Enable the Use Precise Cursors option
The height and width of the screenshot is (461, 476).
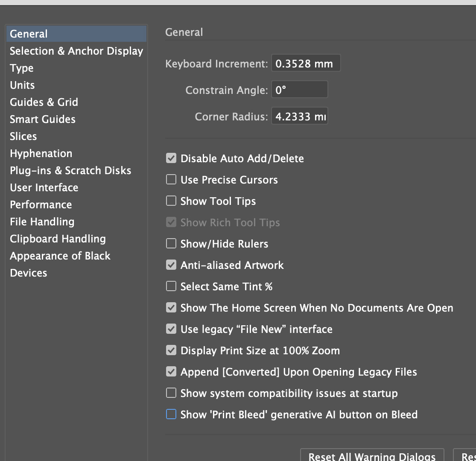[171, 179]
